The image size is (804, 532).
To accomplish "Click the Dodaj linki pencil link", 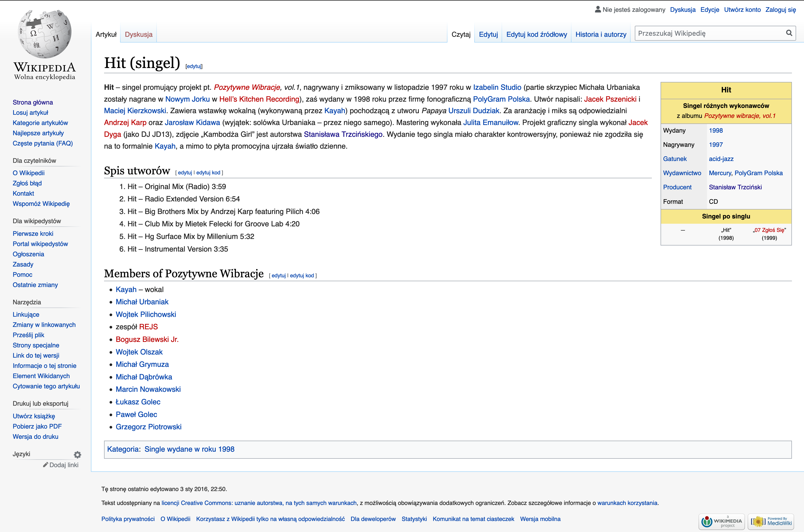I will coord(61,465).
